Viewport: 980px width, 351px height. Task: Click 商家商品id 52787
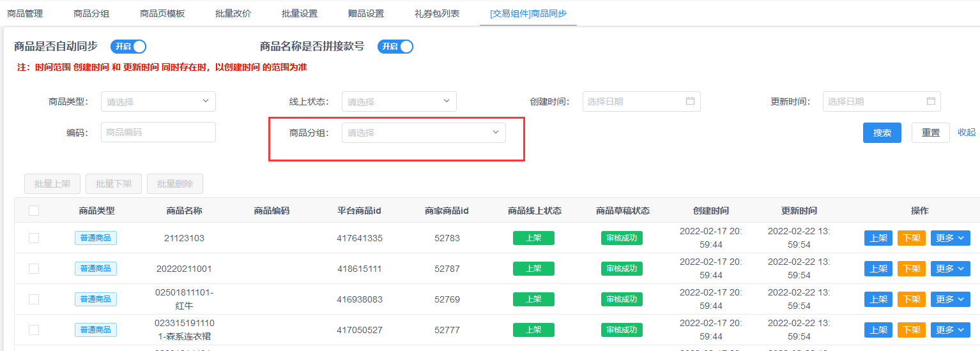[447, 269]
